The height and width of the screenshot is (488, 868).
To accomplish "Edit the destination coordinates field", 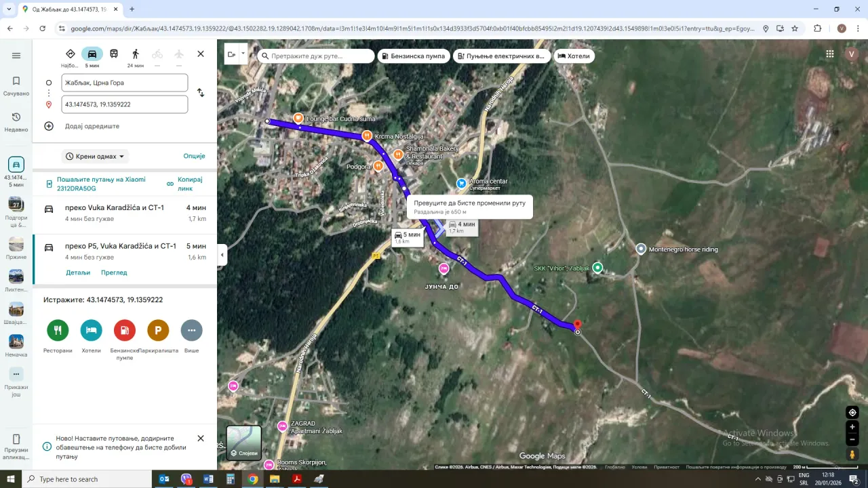I will [124, 104].
